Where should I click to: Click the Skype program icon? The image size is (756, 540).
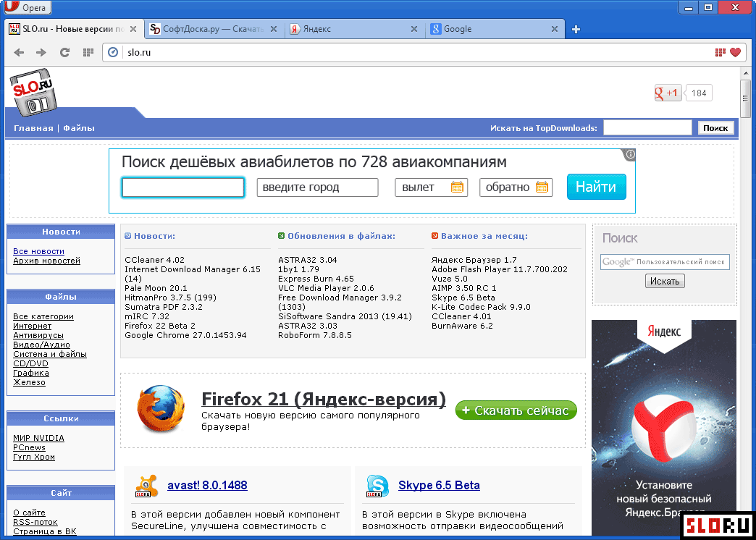coord(377,486)
